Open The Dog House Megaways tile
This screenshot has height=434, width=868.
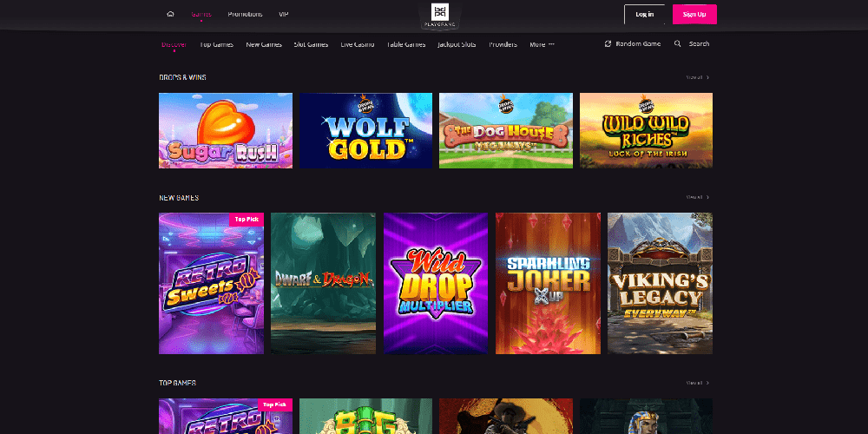click(x=506, y=130)
